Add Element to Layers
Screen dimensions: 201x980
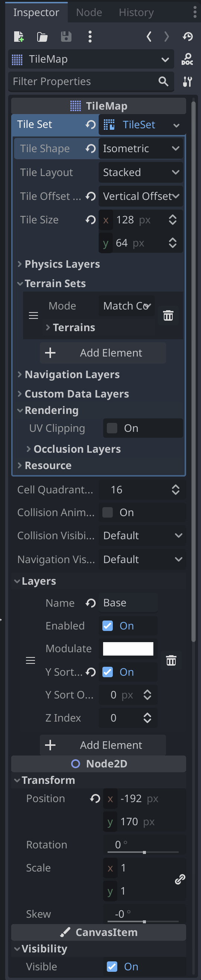pyautogui.click(x=103, y=745)
